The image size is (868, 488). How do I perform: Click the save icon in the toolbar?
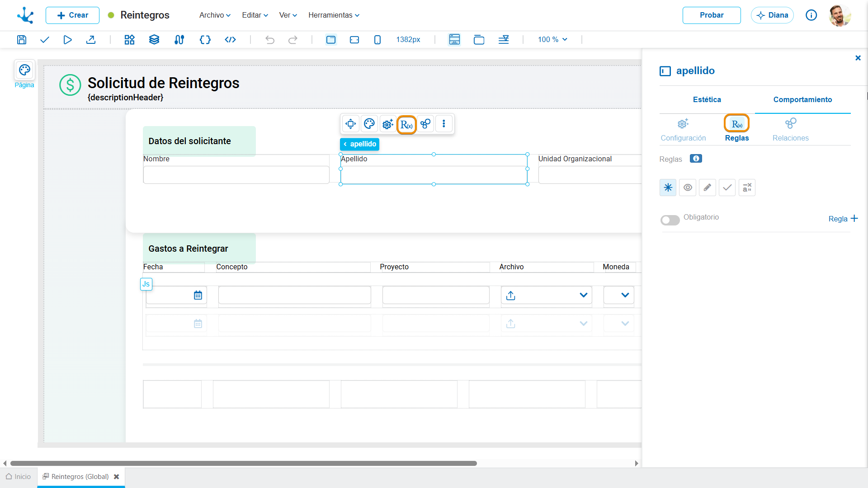22,40
